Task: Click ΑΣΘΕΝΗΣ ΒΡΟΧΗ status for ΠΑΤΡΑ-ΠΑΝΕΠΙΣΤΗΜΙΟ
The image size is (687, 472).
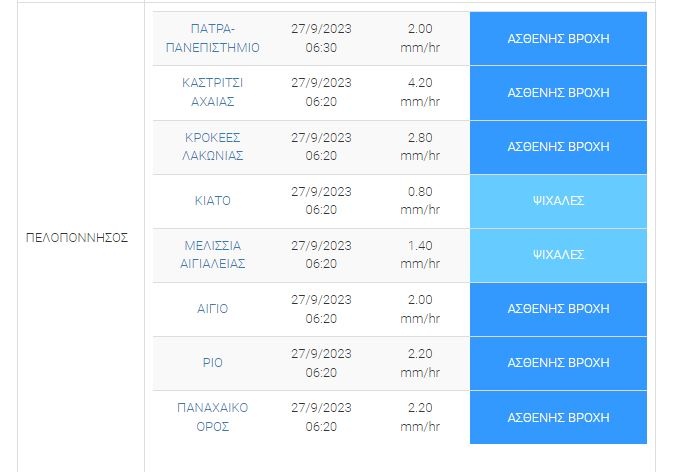Action: pos(558,38)
